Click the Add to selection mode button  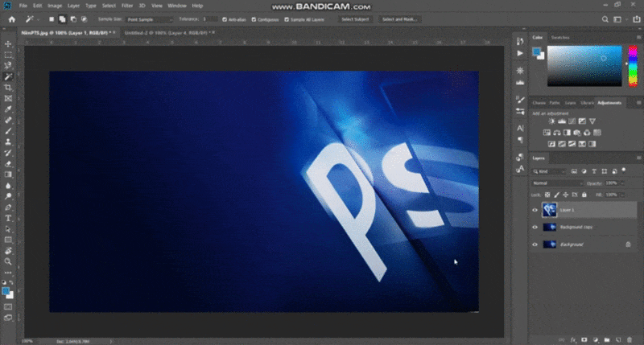click(x=62, y=19)
